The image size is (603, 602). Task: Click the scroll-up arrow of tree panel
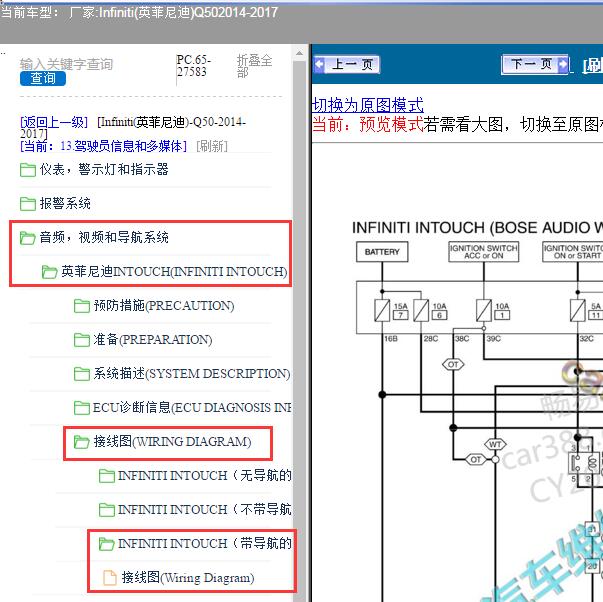[x=299, y=53]
